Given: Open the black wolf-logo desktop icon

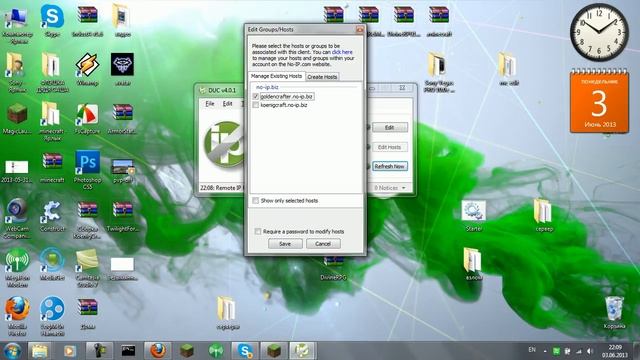Looking at the screenshot, I should (122, 69).
